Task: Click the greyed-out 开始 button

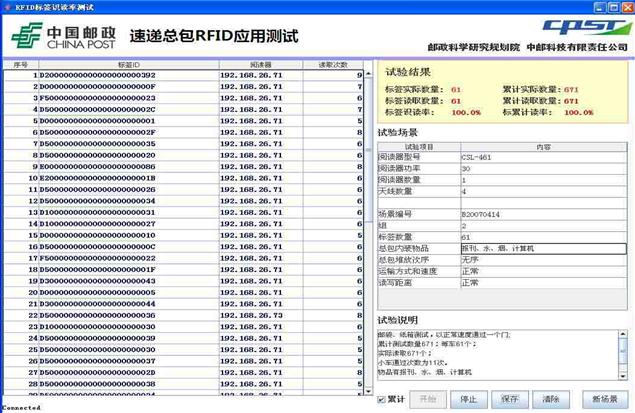Action: point(428,400)
